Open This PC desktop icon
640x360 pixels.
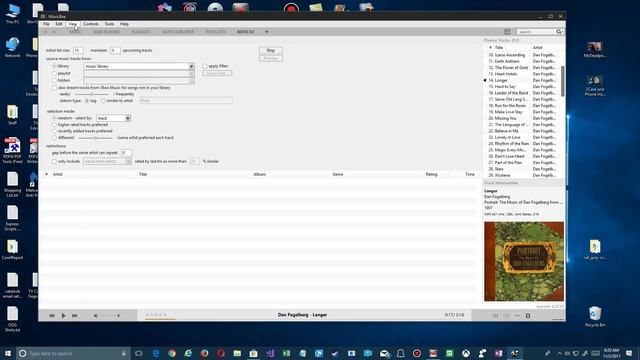(x=13, y=14)
